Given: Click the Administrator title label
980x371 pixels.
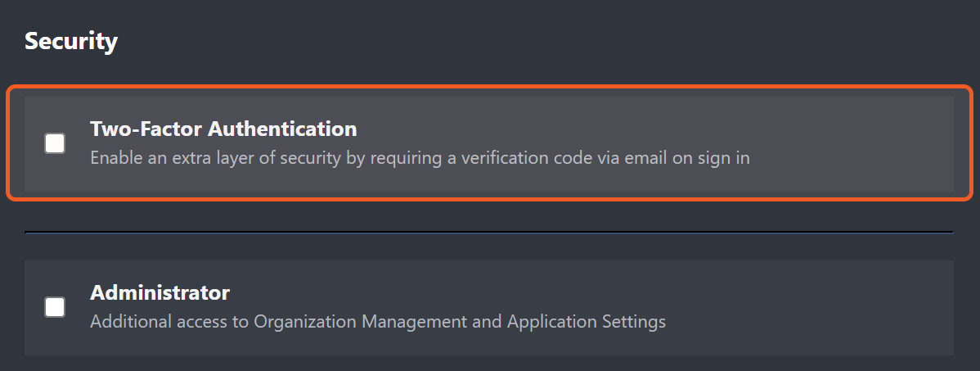Looking at the screenshot, I should [160, 292].
